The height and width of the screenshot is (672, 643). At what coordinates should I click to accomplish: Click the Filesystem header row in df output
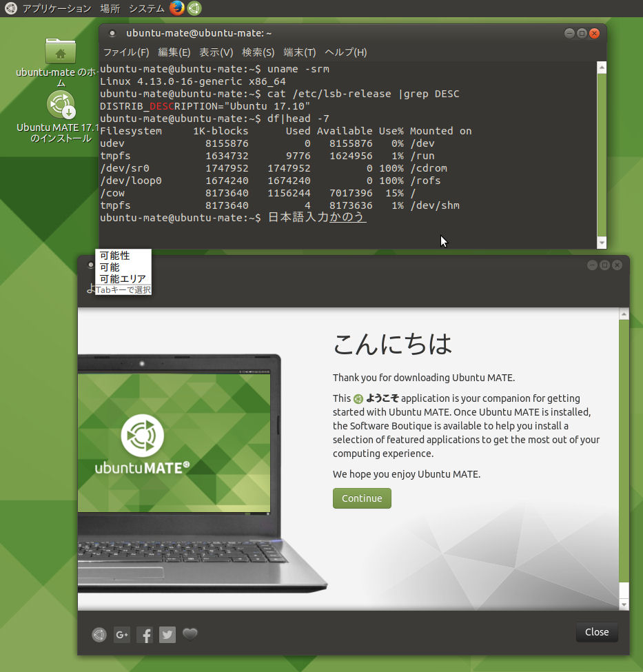click(x=285, y=131)
